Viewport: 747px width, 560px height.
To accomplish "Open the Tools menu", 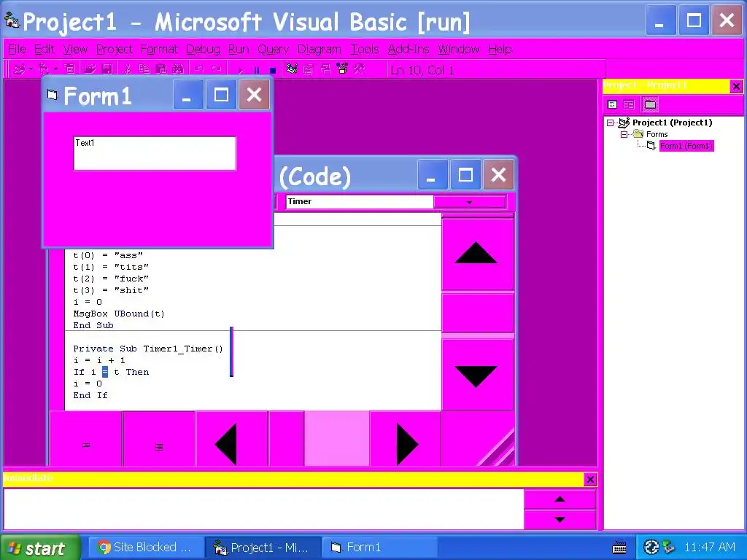I will click(x=365, y=50).
